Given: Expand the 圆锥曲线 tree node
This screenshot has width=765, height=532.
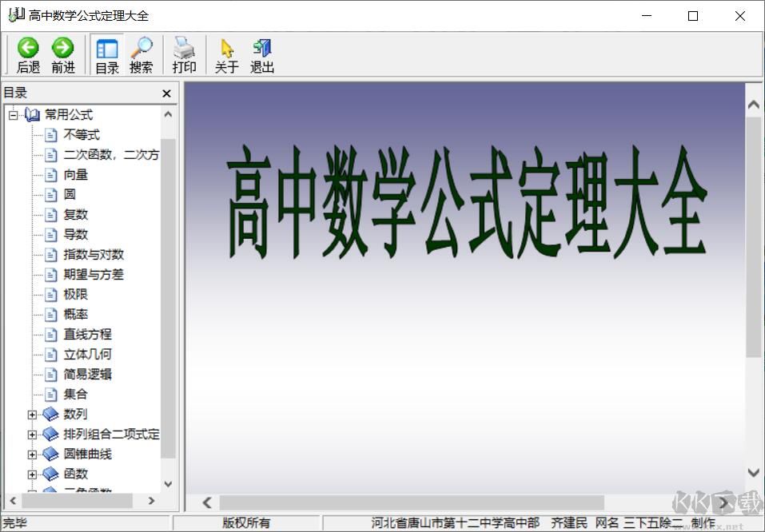Looking at the screenshot, I should click(32, 454).
